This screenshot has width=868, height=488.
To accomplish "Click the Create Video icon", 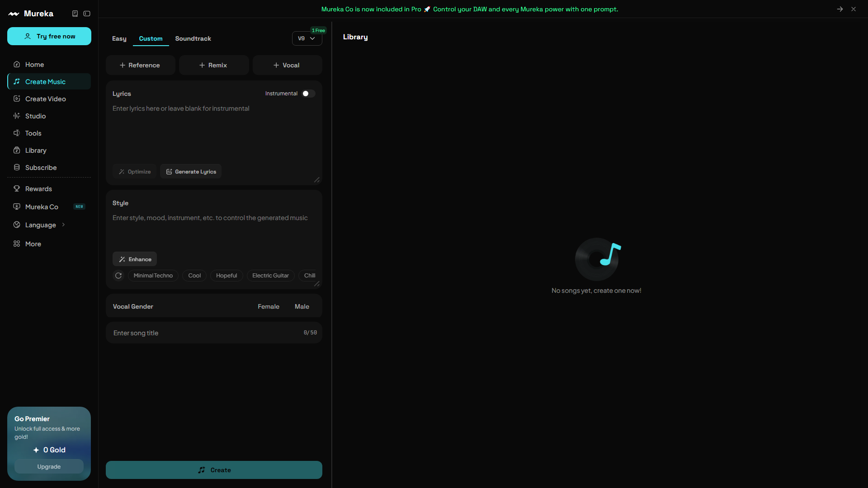I will pos(17,99).
